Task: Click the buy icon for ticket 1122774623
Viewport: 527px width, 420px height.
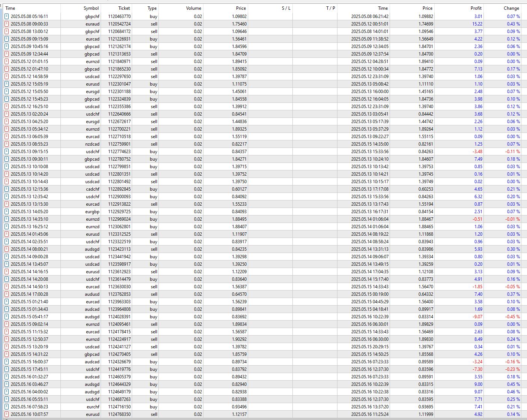Action: (x=6, y=152)
